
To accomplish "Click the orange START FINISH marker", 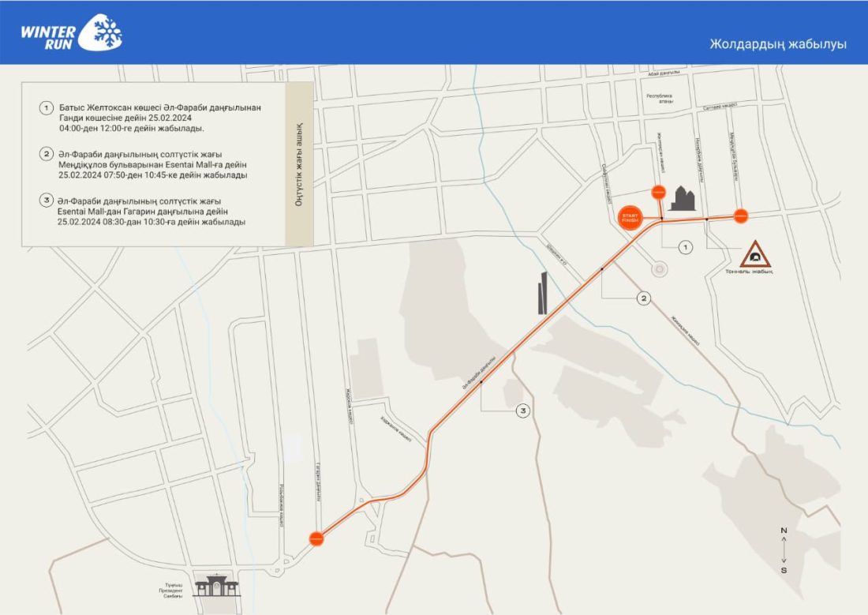I will click(630, 218).
